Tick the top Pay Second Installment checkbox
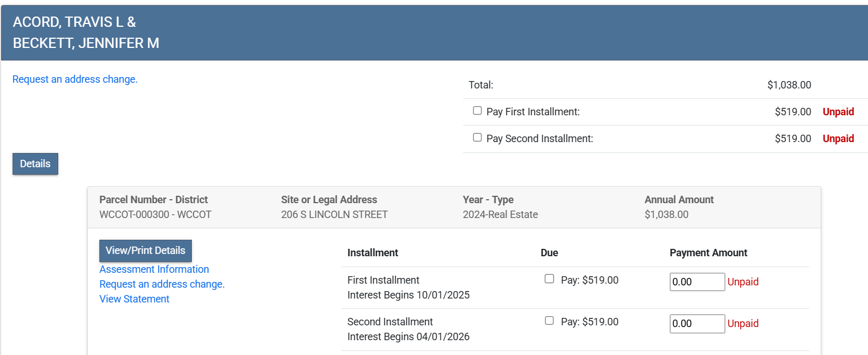Screen dimensions: 868x355 pyautogui.click(x=477, y=138)
